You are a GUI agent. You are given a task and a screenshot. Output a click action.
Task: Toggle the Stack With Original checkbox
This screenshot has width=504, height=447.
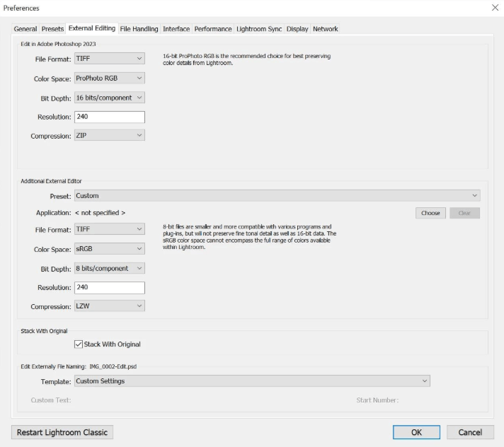click(x=79, y=344)
